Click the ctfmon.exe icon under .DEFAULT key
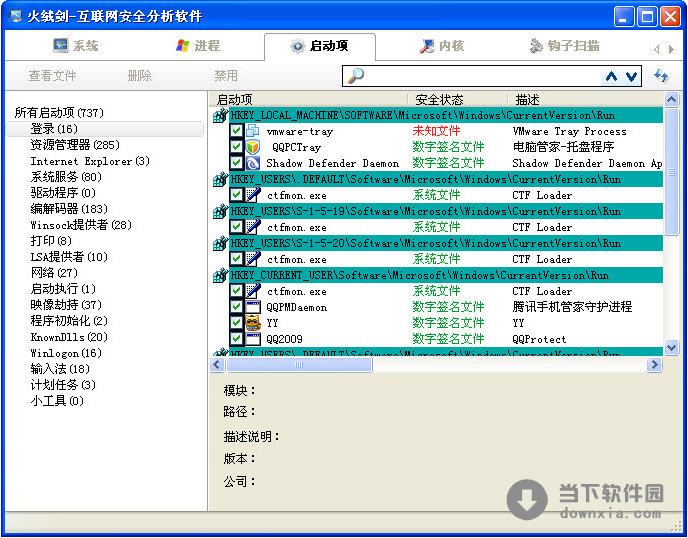This screenshot has width=688, height=538. point(253,195)
